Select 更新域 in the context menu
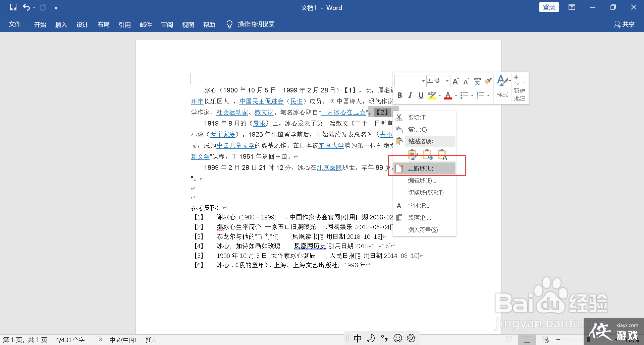The width and height of the screenshot is (644, 345). (424, 168)
